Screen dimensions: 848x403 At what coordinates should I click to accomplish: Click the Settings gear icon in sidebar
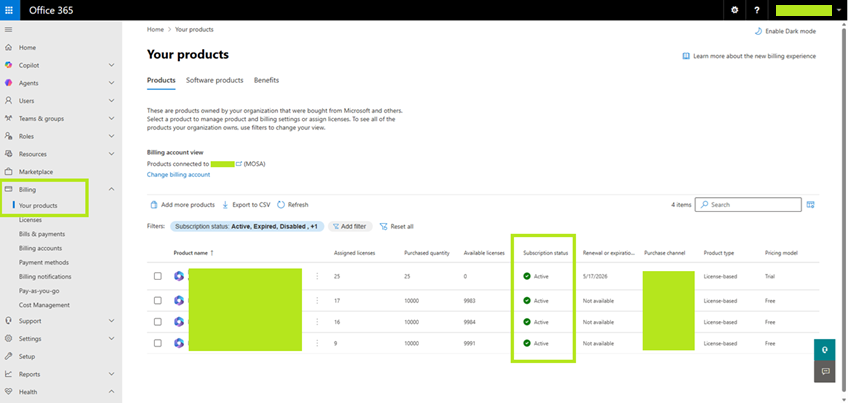[x=8, y=339]
